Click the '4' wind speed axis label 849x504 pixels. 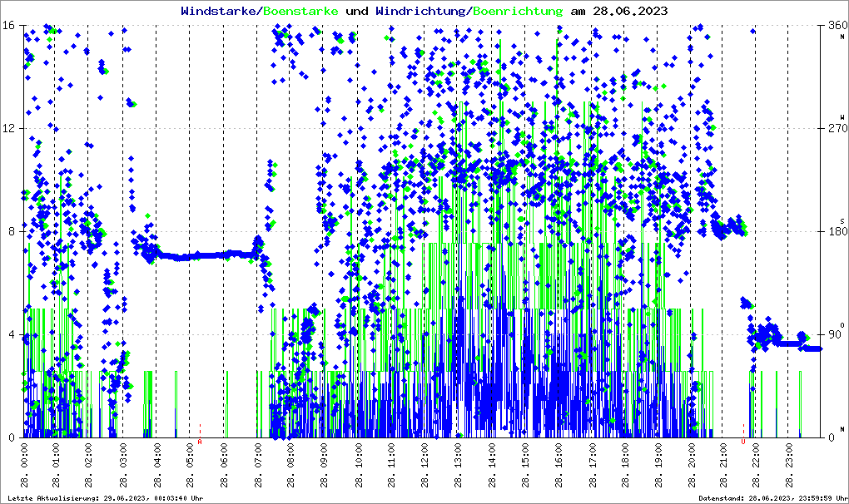(12, 334)
